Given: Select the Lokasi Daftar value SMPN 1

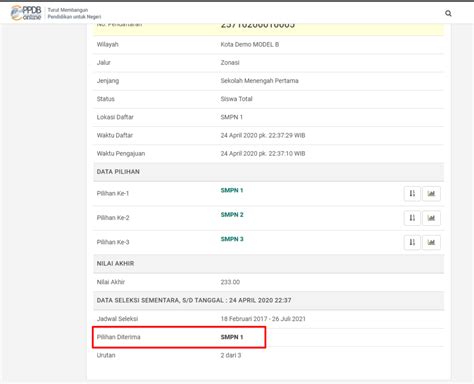Looking at the screenshot, I should click(x=232, y=117).
